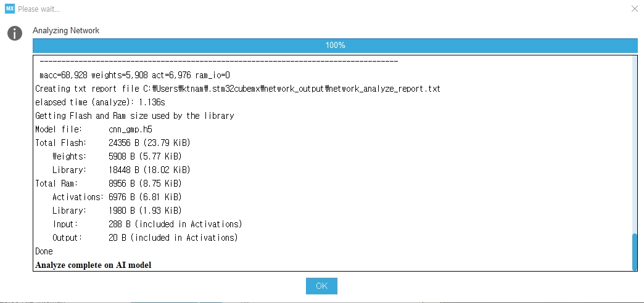644x303 pixels.
Task: Click the scrollbar track above the thumb
Action: point(635,145)
